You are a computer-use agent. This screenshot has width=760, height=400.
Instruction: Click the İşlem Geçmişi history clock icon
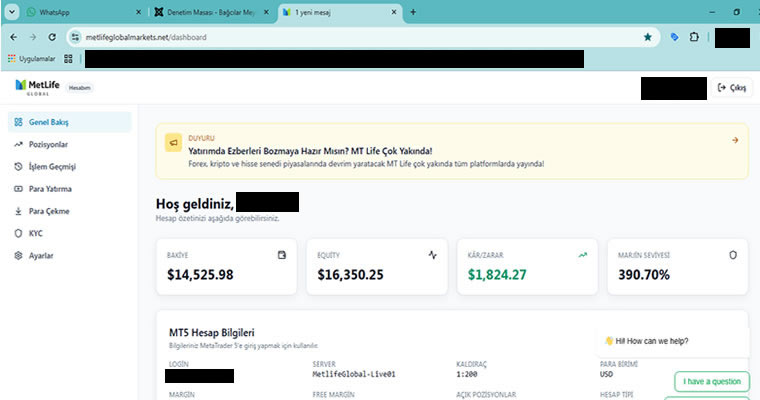pos(18,167)
